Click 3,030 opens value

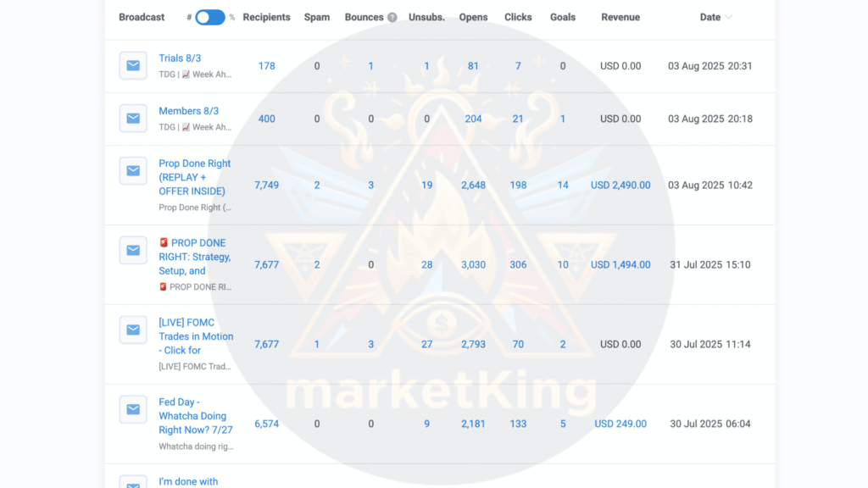click(473, 265)
